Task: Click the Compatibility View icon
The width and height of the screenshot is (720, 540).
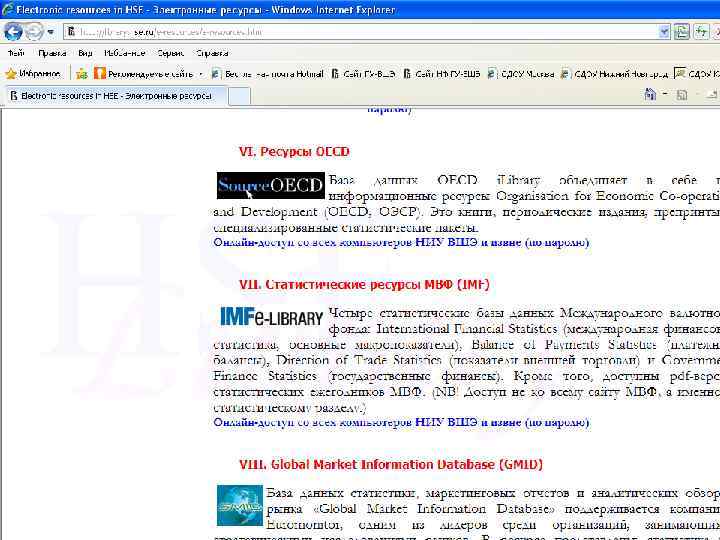Action: coord(682,32)
